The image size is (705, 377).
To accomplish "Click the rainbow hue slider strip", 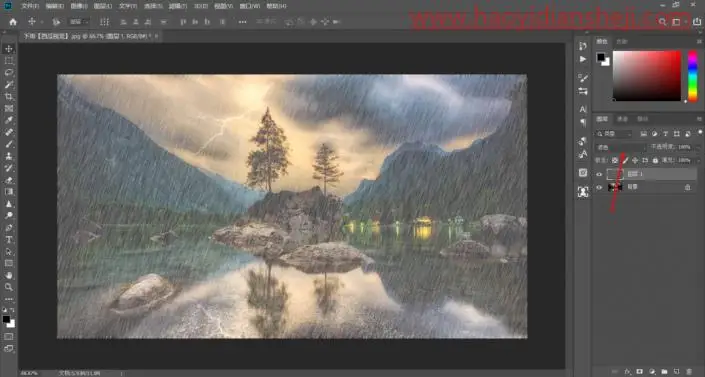I will click(x=693, y=76).
